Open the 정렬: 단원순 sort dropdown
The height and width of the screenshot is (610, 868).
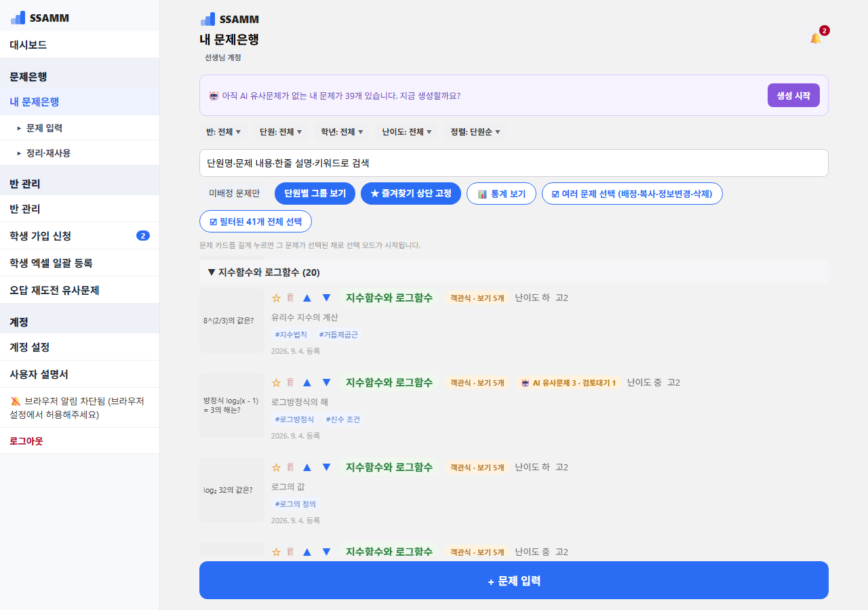[475, 131]
